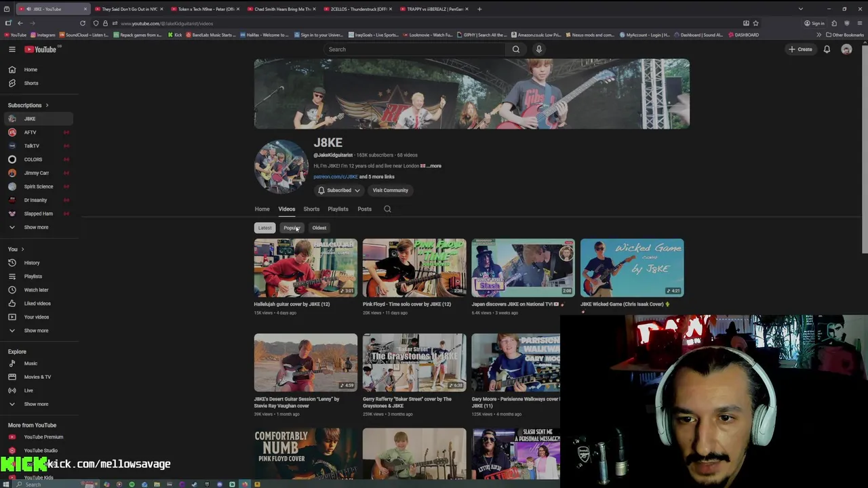Open the notifications bell
Viewport: 868px width, 488px height.
click(x=827, y=49)
